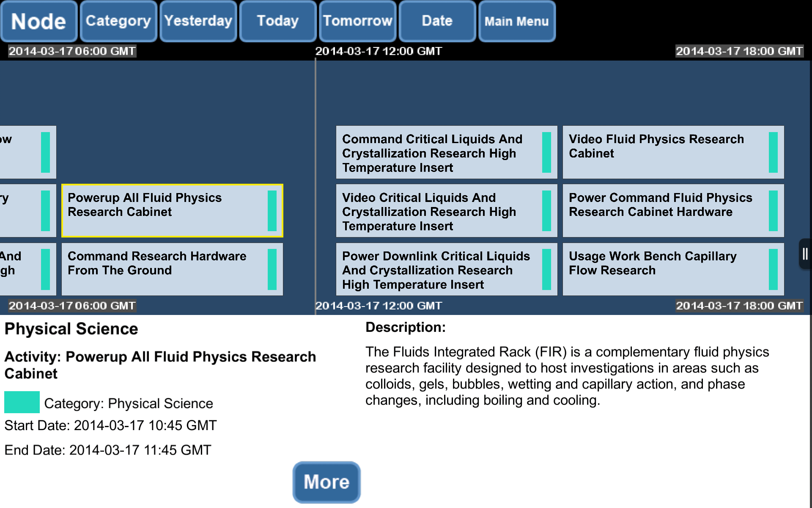812x508 pixels.
Task: Click the pause handle on right edge
Action: click(805, 254)
